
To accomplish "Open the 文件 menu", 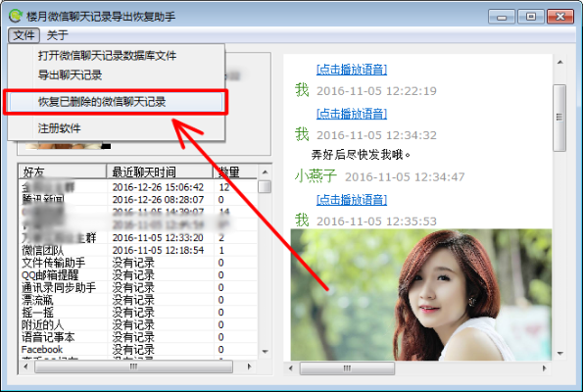I will [x=24, y=35].
